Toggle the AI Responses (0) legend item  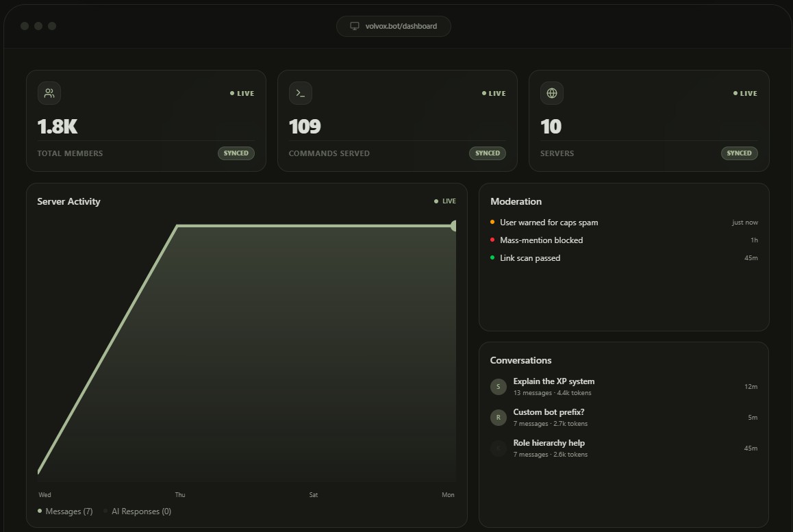click(138, 511)
